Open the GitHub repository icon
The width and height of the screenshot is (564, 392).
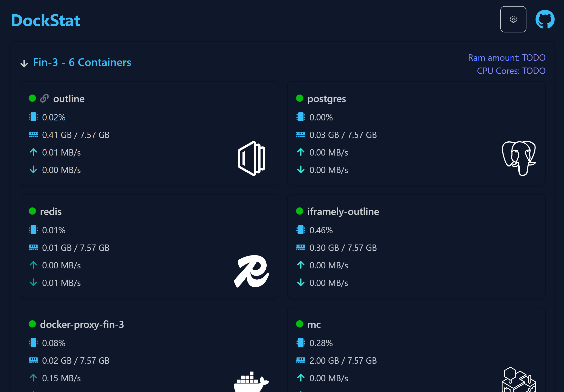(545, 19)
